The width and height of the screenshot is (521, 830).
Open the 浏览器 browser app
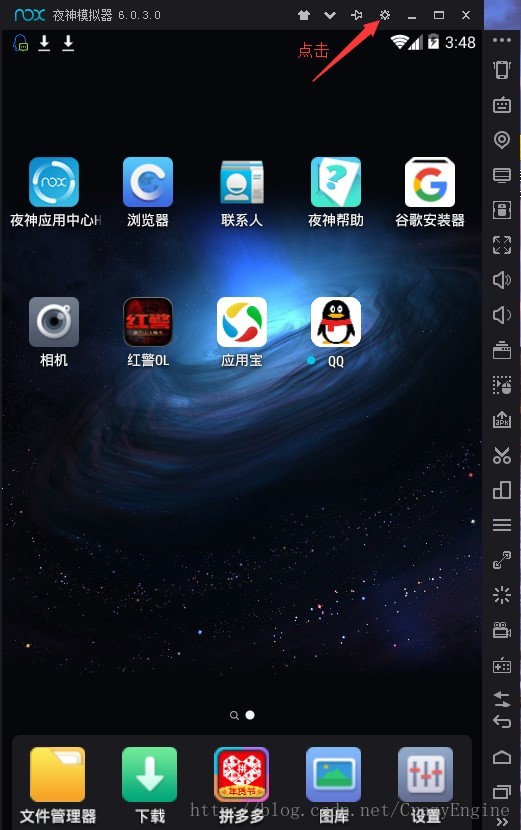point(148,182)
